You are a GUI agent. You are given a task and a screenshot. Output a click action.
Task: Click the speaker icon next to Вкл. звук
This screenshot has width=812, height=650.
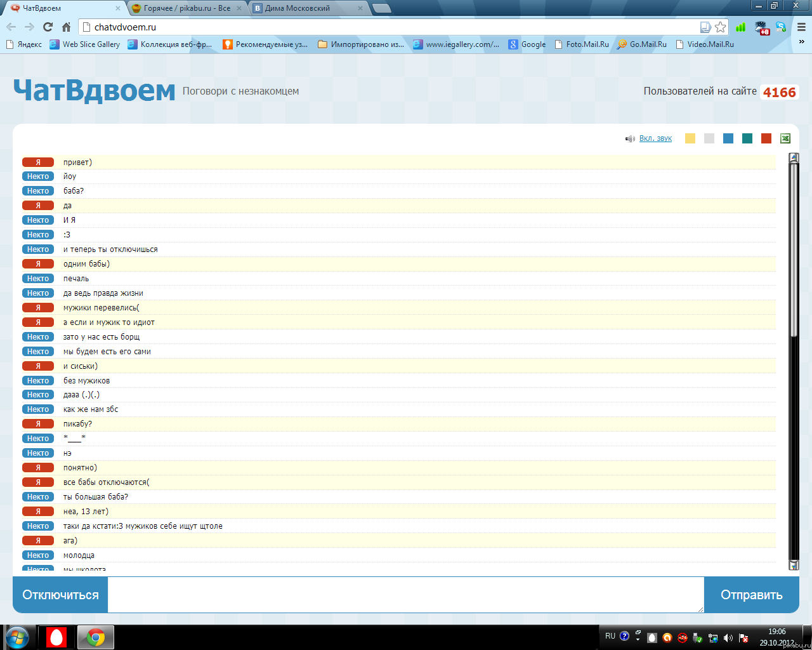(x=630, y=138)
